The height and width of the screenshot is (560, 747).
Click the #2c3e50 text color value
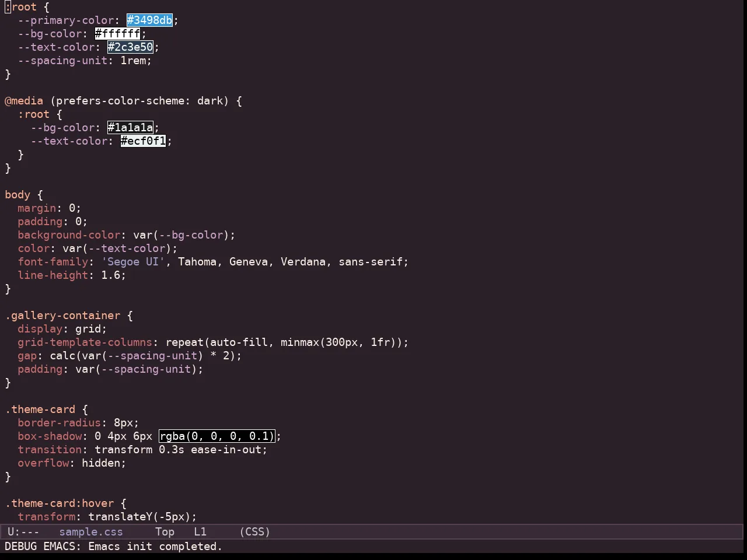click(131, 47)
